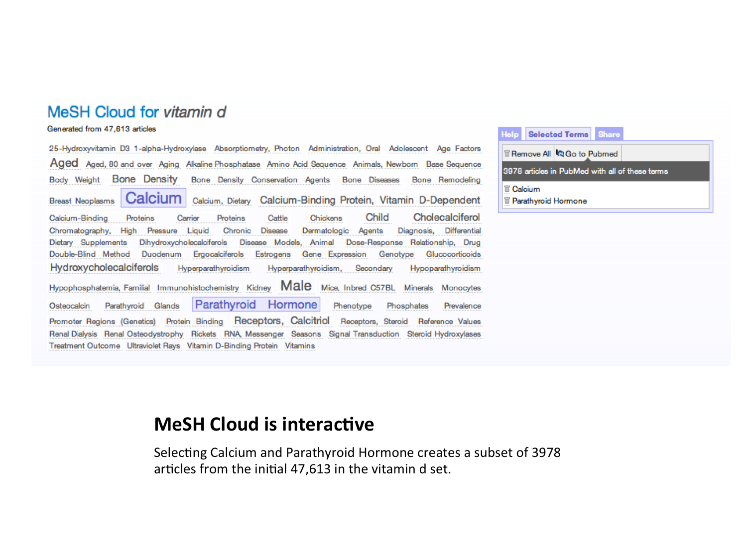Viewport: 747px width, 560px height.
Task: Click Base Sequence term
Action: point(453,164)
